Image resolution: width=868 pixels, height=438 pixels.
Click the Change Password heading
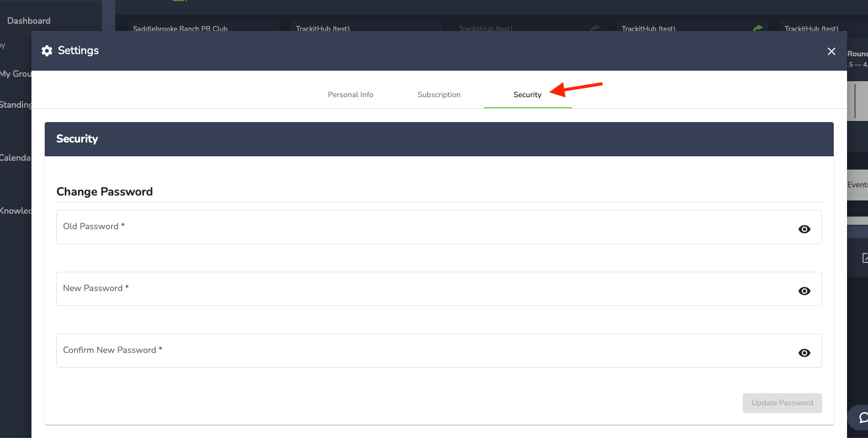tap(104, 192)
